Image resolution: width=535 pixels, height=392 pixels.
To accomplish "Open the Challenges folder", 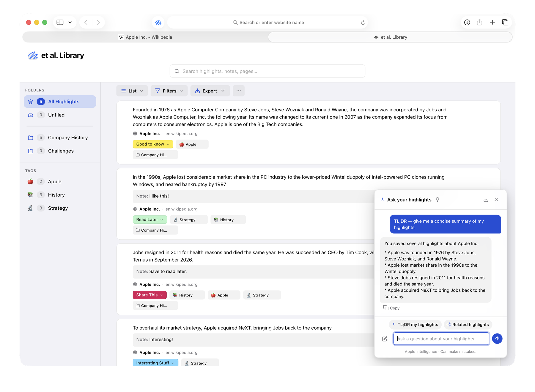I will click(60, 151).
